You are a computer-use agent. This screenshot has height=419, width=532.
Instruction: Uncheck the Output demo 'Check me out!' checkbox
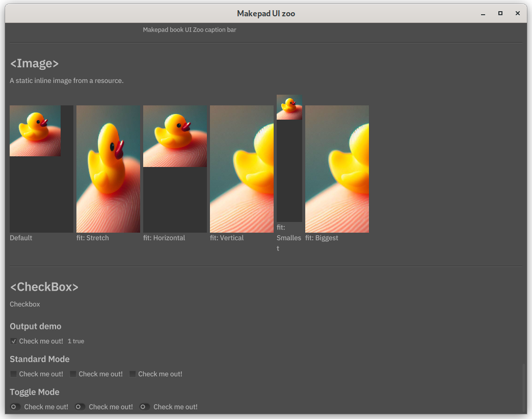14,341
